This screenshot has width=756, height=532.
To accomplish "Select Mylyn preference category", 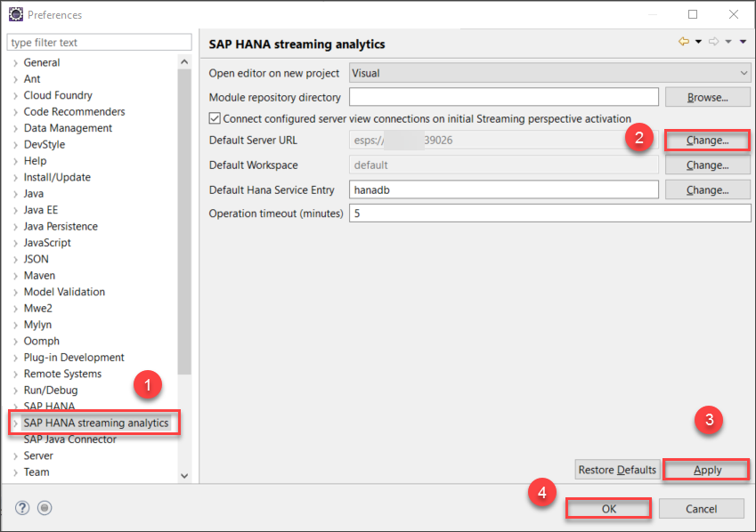I will coord(37,325).
